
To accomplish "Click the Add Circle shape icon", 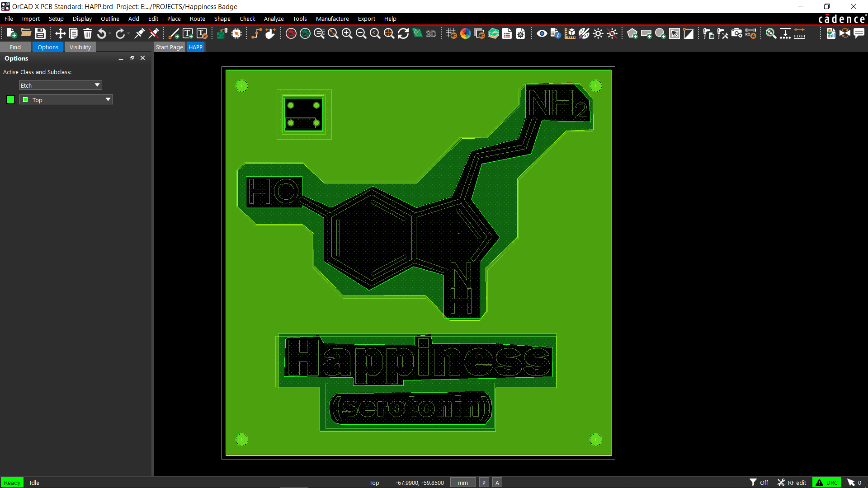I will [x=660, y=33].
